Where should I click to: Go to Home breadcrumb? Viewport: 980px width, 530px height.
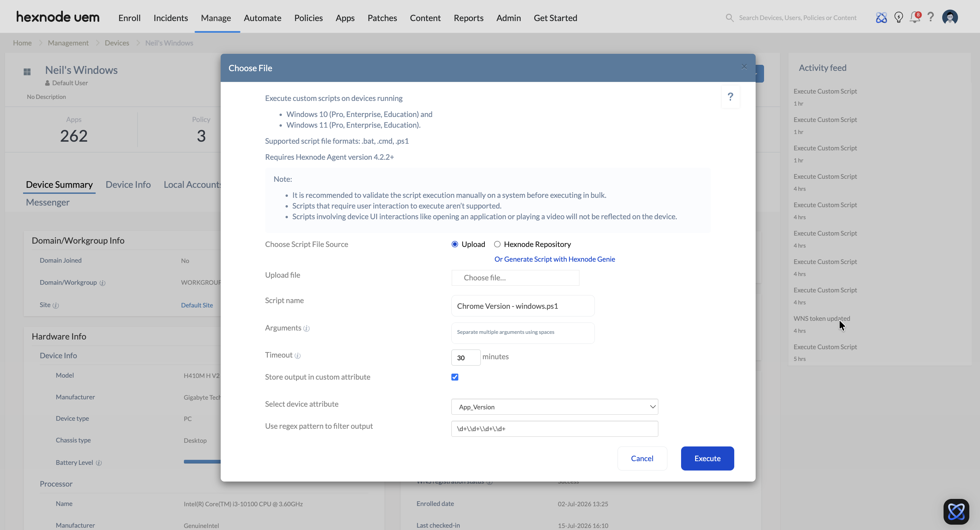point(22,43)
